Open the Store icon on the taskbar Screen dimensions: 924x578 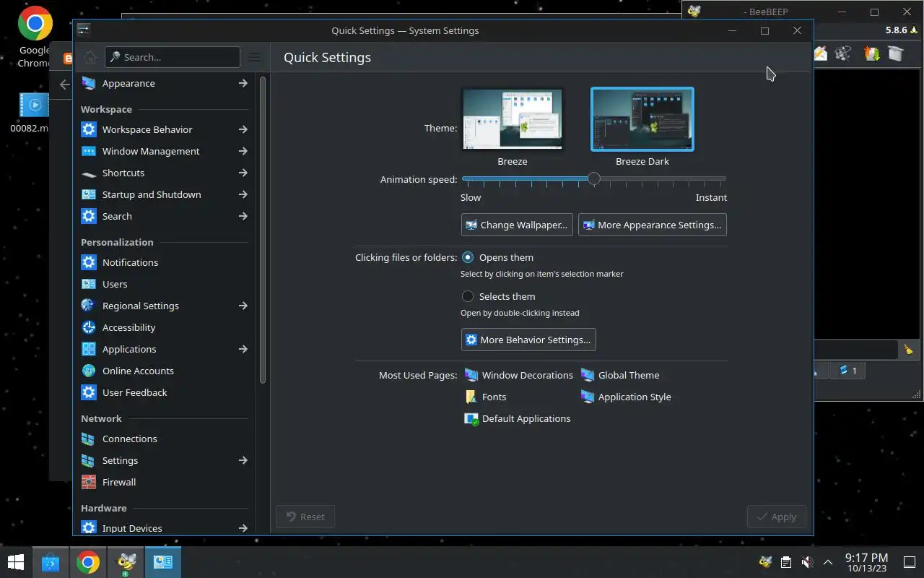[x=50, y=562]
